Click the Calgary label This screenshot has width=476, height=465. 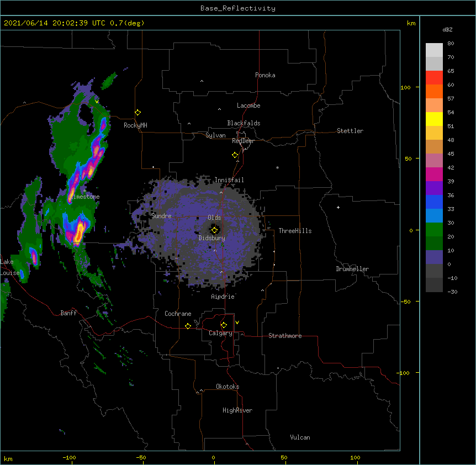221,333
